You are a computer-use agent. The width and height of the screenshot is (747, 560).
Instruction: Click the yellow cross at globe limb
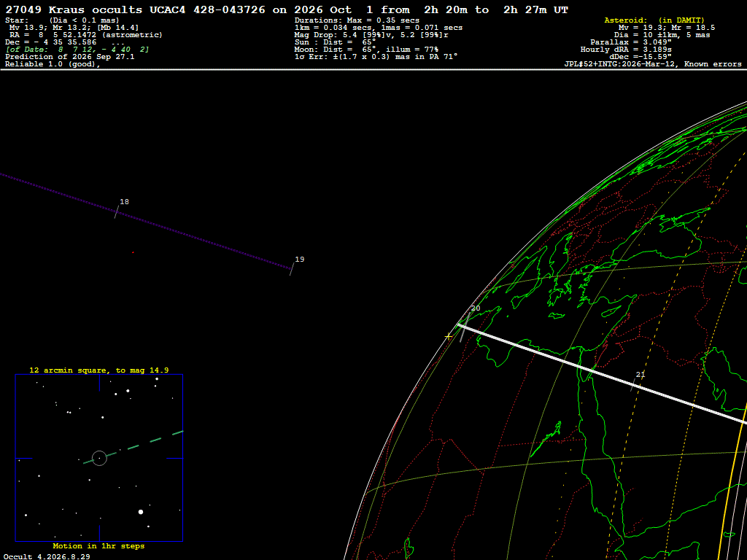[449, 337]
